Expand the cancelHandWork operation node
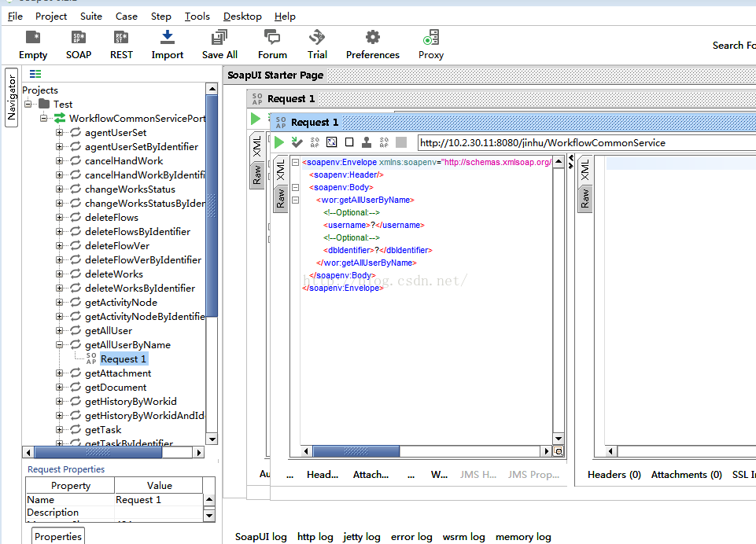Image resolution: width=756 pixels, height=544 pixels. coord(59,160)
